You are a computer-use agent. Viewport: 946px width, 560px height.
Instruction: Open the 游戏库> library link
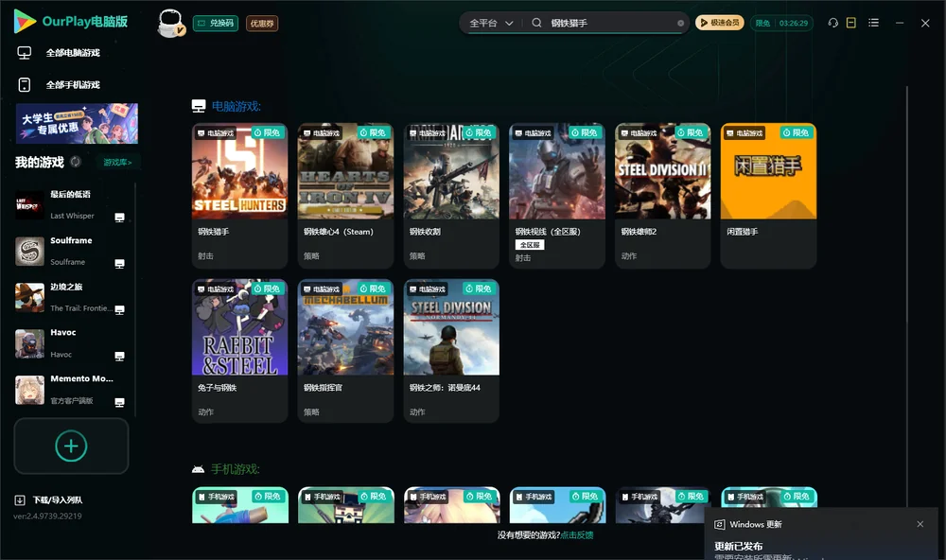117,162
